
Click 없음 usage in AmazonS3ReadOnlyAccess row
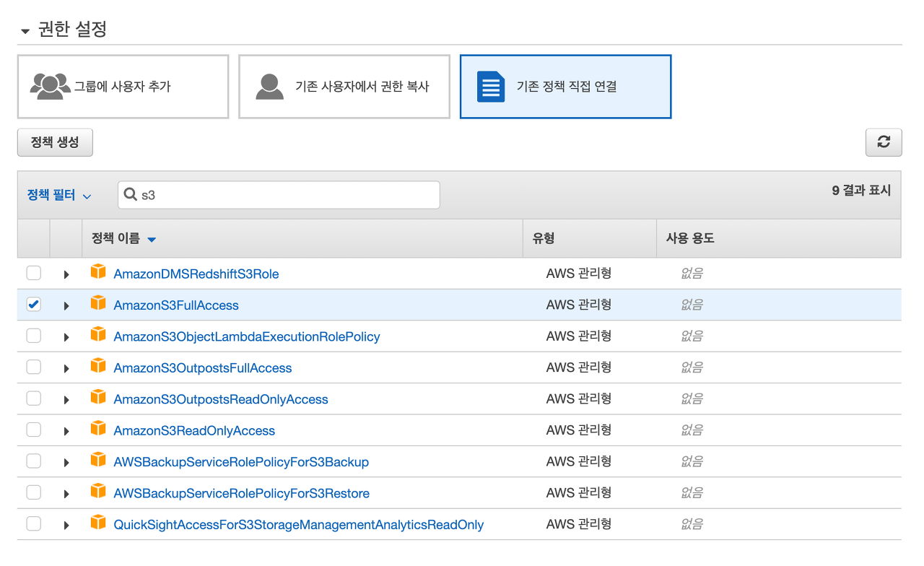point(692,430)
